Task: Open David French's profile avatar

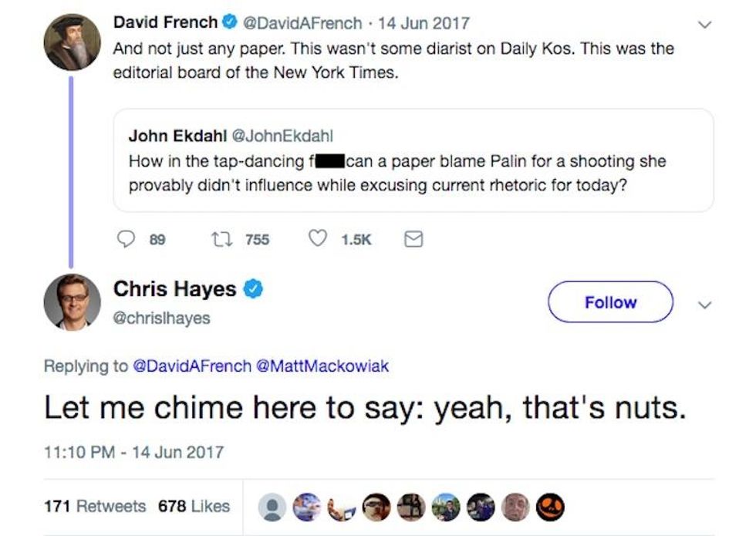Action: pyautogui.click(x=72, y=42)
